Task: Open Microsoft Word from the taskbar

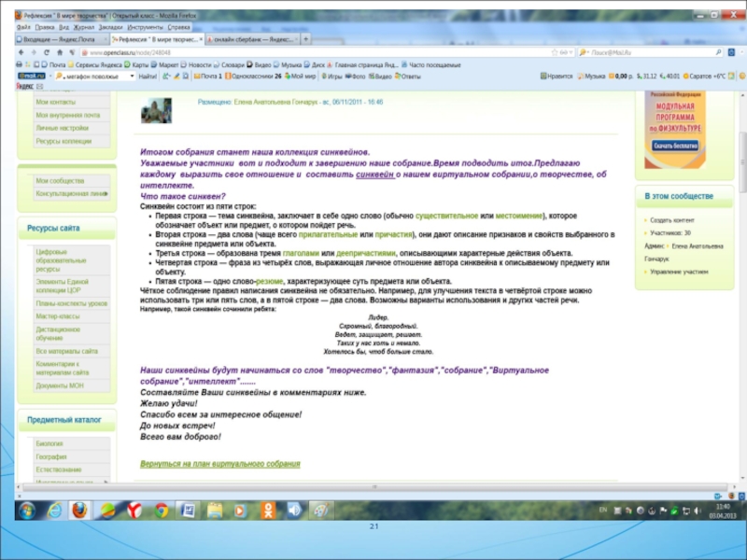Action: click(x=188, y=511)
